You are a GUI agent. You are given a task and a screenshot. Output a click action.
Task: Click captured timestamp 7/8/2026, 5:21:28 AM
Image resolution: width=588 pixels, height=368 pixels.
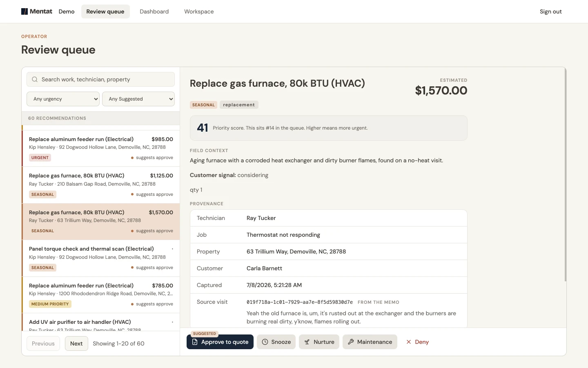pos(274,285)
